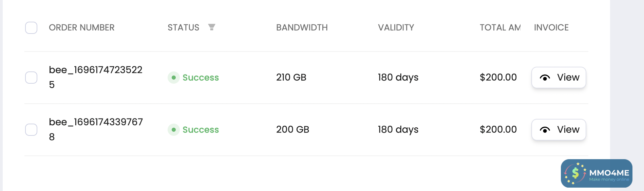This screenshot has width=644, height=191.
Task: Click the BANDWIDTH column header
Action: 302,27
